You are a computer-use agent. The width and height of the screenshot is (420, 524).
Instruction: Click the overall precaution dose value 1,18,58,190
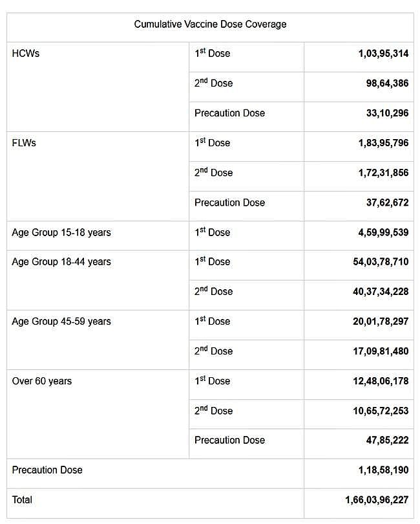(x=383, y=470)
